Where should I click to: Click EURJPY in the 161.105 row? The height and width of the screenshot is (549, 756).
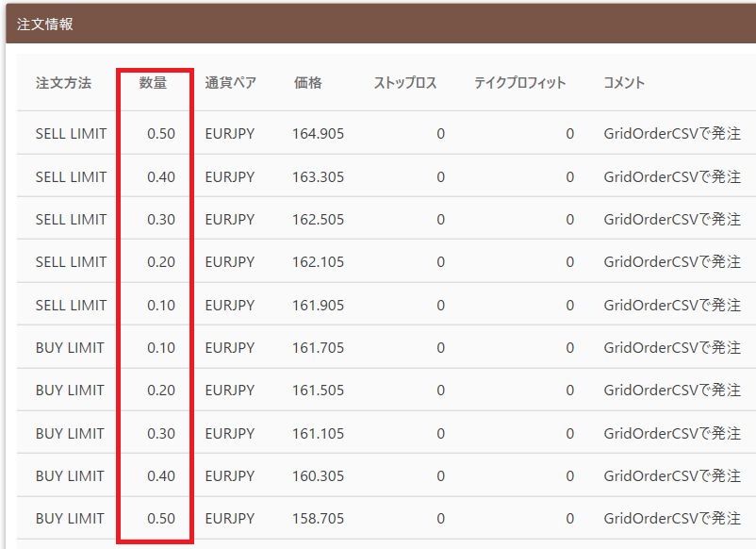click(x=229, y=434)
